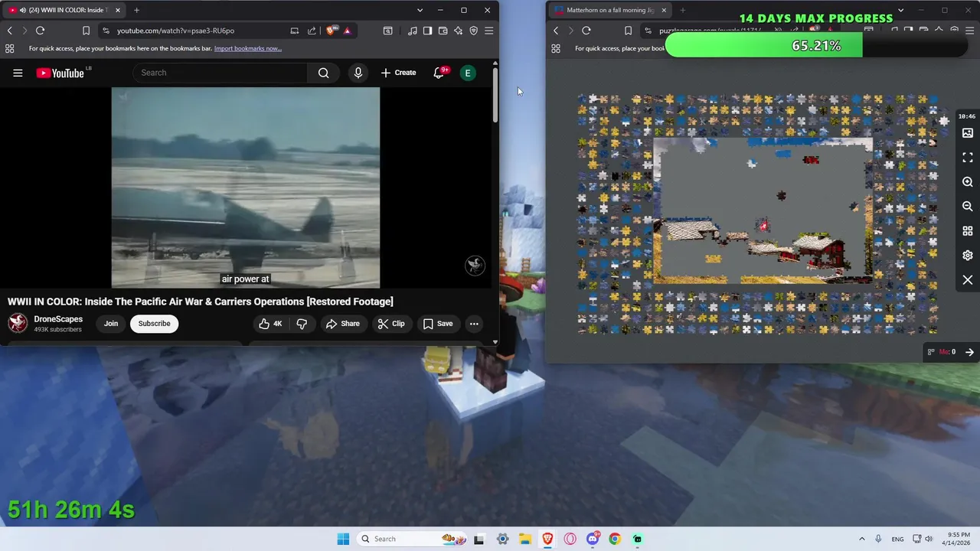980x551 pixels.
Task: Open Google Chrome from taskbar
Action: point(615,539)
